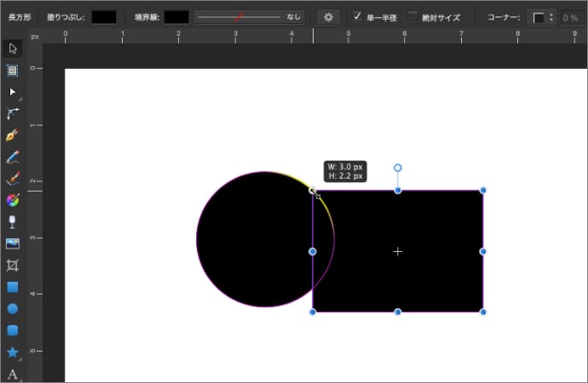
Task: Open the stroke width line dropdown
Action: click(249, 17)
